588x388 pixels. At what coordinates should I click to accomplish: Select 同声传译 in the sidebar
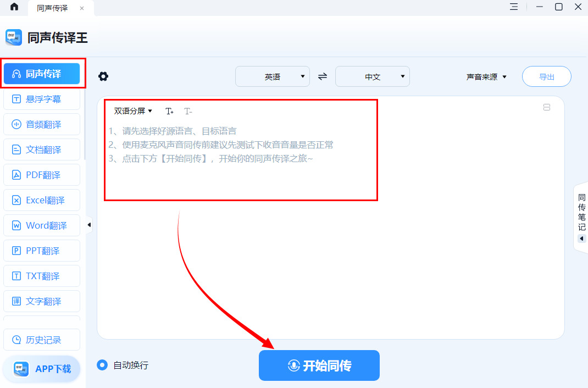[42, 74]
